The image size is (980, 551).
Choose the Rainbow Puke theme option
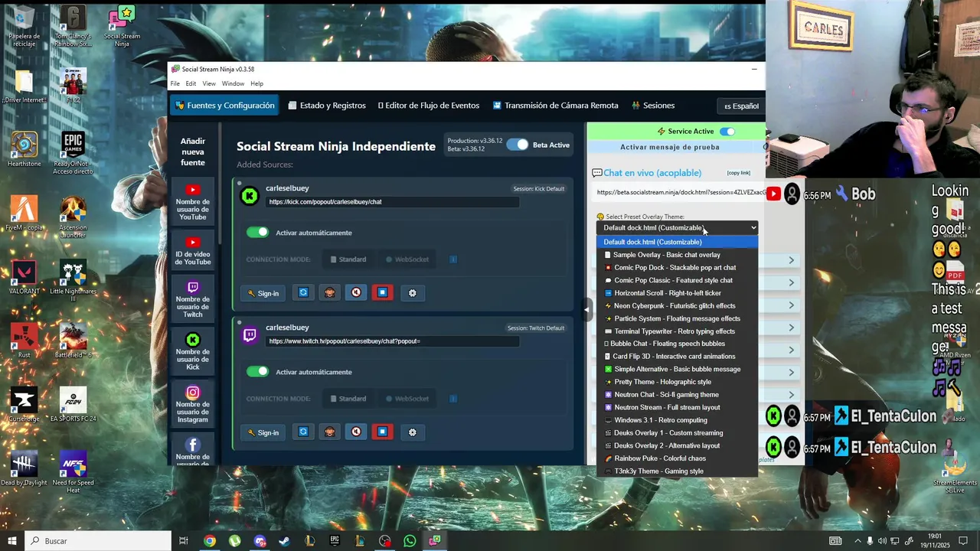pos(678,458)
